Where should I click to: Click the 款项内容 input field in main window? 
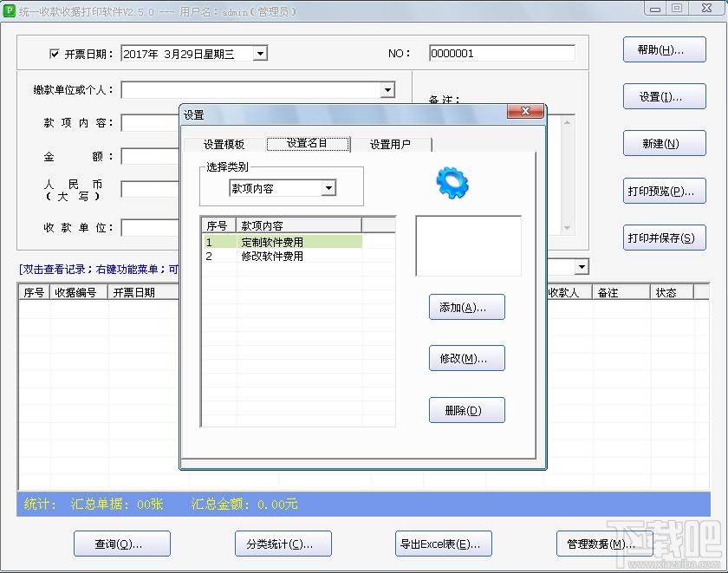click(150, 123)
